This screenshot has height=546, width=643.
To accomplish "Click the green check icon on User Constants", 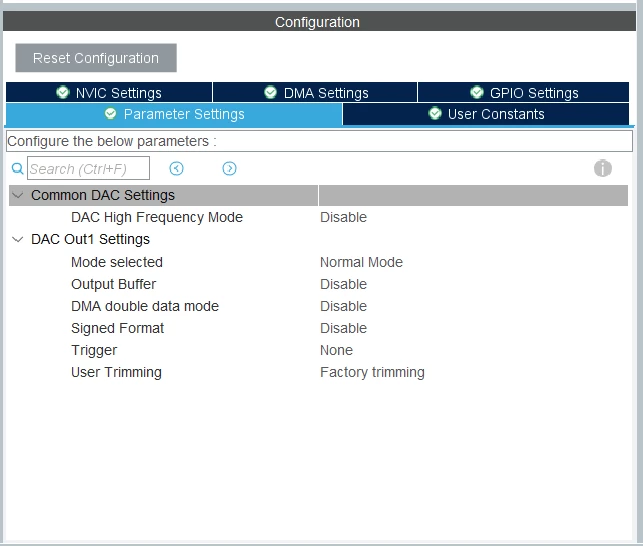I will point(435,113).
